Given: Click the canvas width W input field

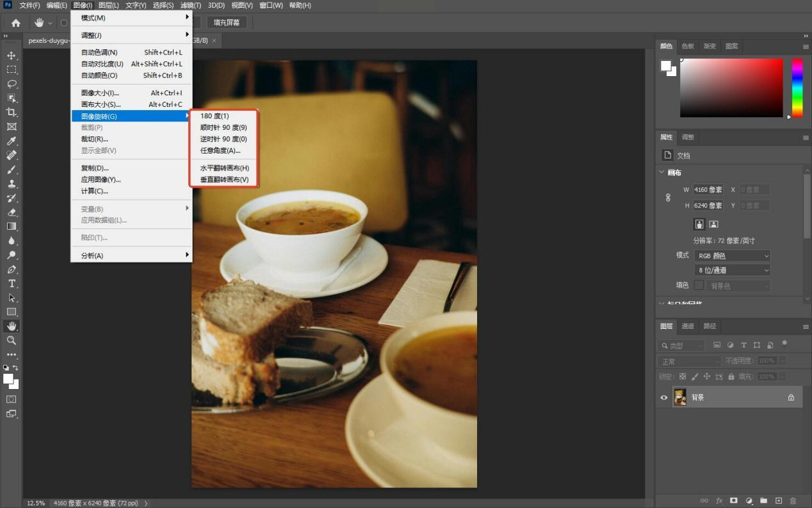Looking at the screenshot, I should pos(708,190).
